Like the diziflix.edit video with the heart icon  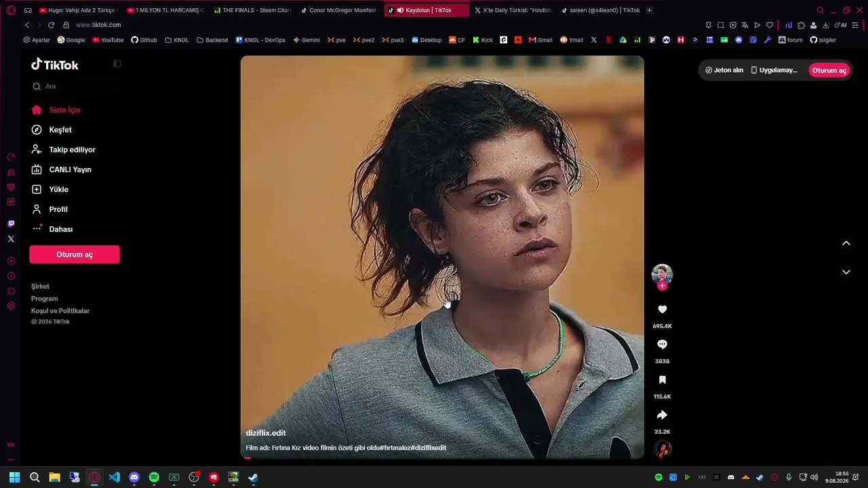pos(663,309)
